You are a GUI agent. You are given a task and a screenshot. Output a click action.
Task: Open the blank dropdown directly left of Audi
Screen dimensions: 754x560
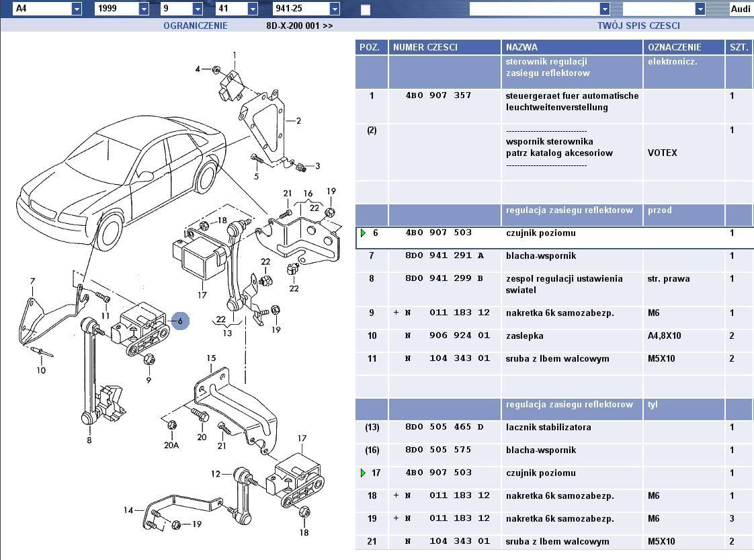(700, 8)
